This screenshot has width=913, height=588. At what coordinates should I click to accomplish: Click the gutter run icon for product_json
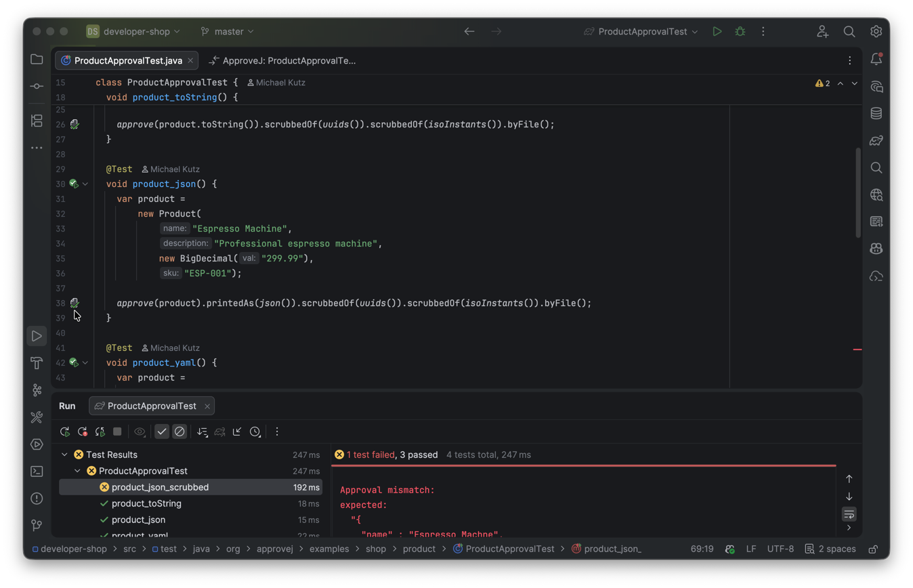pos(74,184)
